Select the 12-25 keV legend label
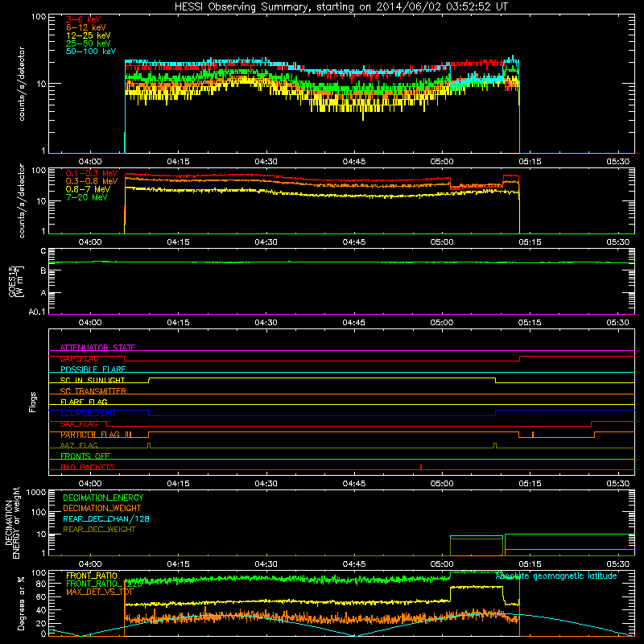644x644 pixels. pyautogui.click(x=89, y=35)
